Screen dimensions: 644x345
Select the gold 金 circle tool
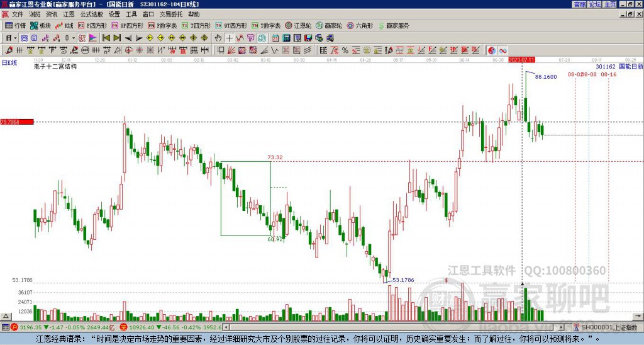(367, 50)
